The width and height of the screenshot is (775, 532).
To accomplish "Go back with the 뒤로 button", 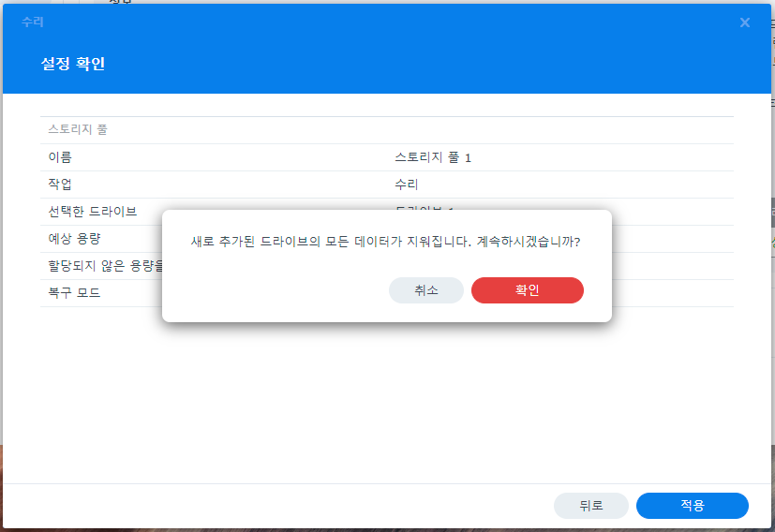I will click(x=590, y=506).
